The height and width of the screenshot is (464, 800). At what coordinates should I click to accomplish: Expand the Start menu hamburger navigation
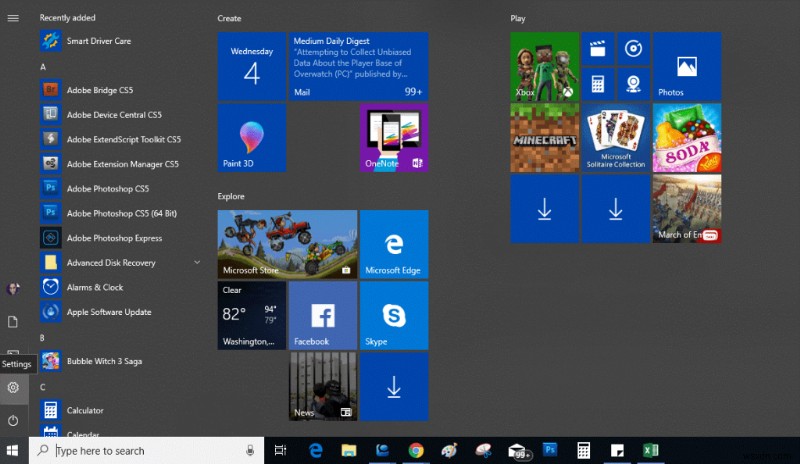(x=13, y=18)
